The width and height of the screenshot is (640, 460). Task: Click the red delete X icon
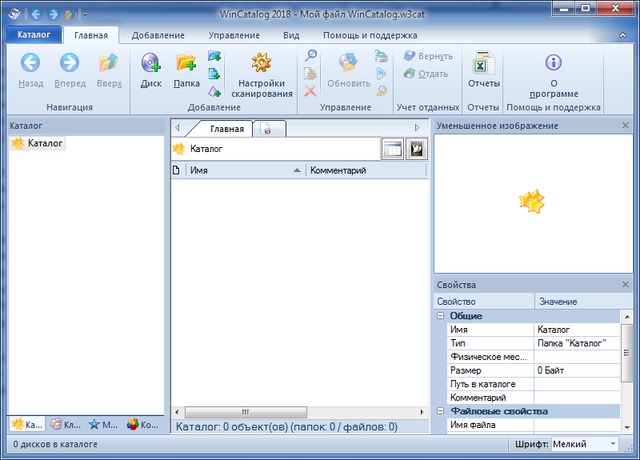tap(311, 91)
